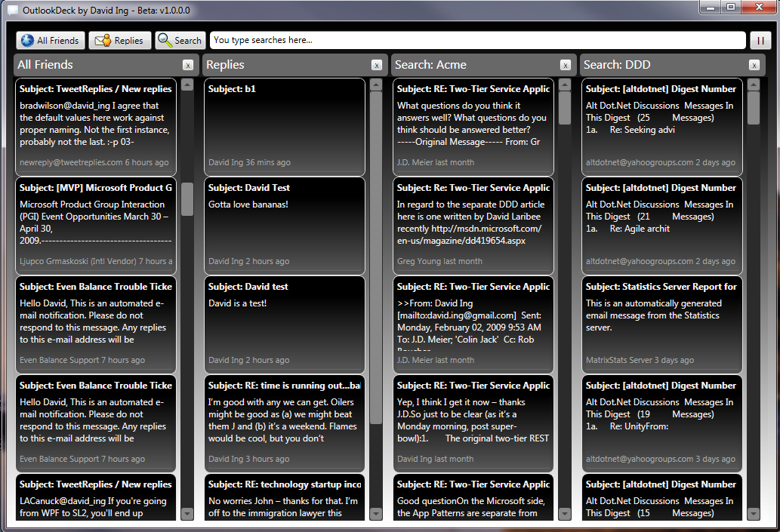780x532 pixels.
Task: Click the All Friends column header title
Action: pyautogui.click(x=45, y=65)
